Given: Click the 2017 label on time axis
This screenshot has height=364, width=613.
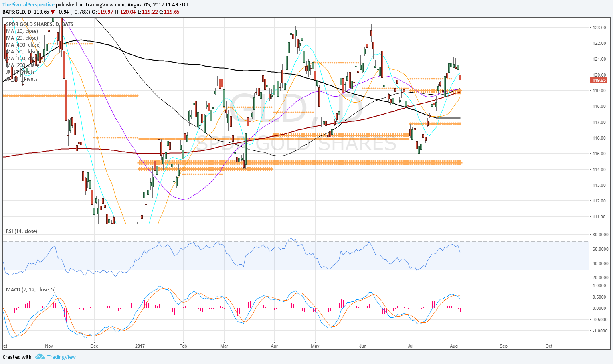Looking at the screenshot, I should click(140, 346).
